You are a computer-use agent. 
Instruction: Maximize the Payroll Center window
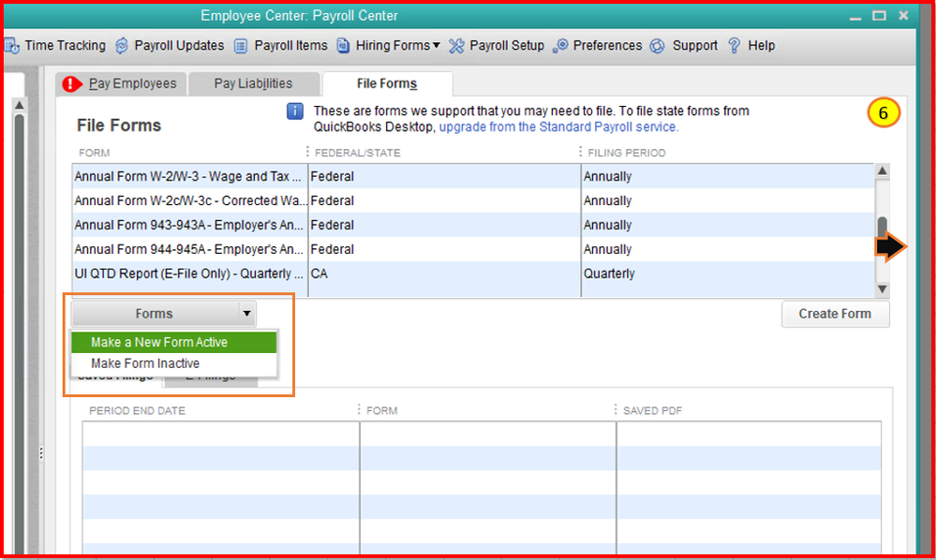(879, 16)
